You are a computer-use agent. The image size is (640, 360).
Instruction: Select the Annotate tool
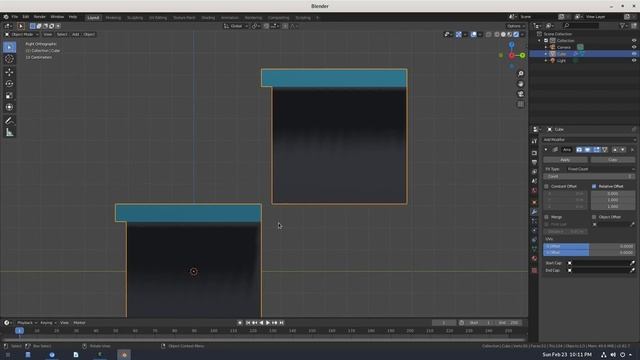point(9,121)
